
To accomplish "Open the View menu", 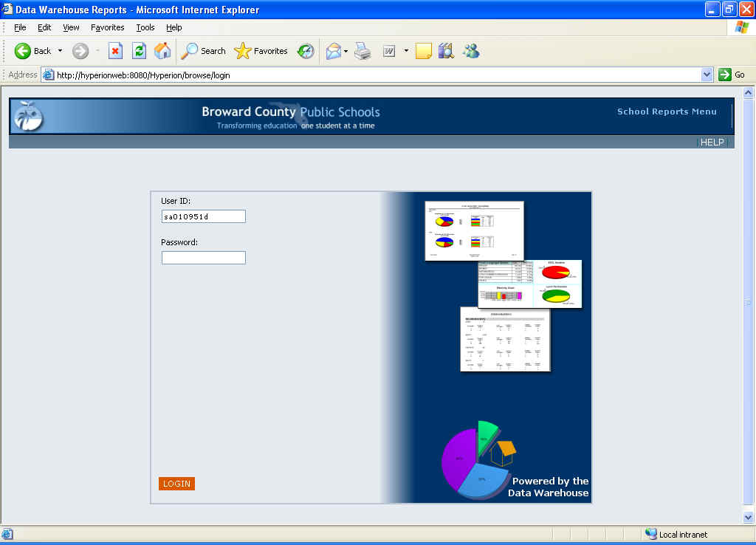I will click(71, 27).
